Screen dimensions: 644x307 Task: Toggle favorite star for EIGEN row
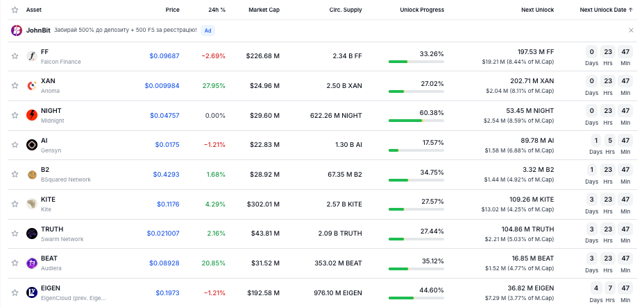(15, 292)
